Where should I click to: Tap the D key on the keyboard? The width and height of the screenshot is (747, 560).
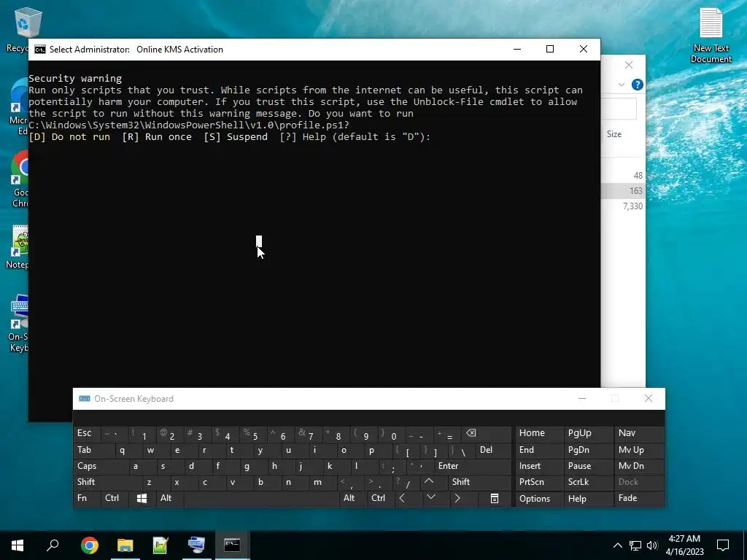(x=197, y=466)
